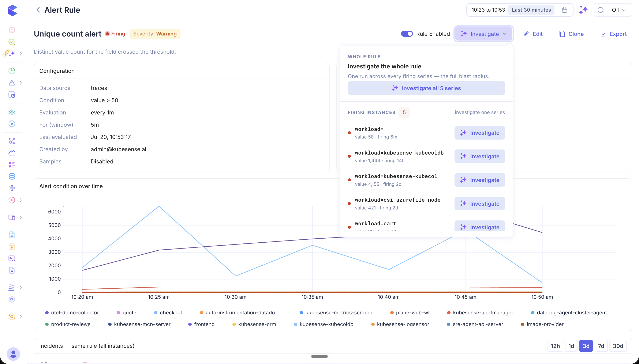Click the red alert icon in sidebar

click(x=12, y=30)
